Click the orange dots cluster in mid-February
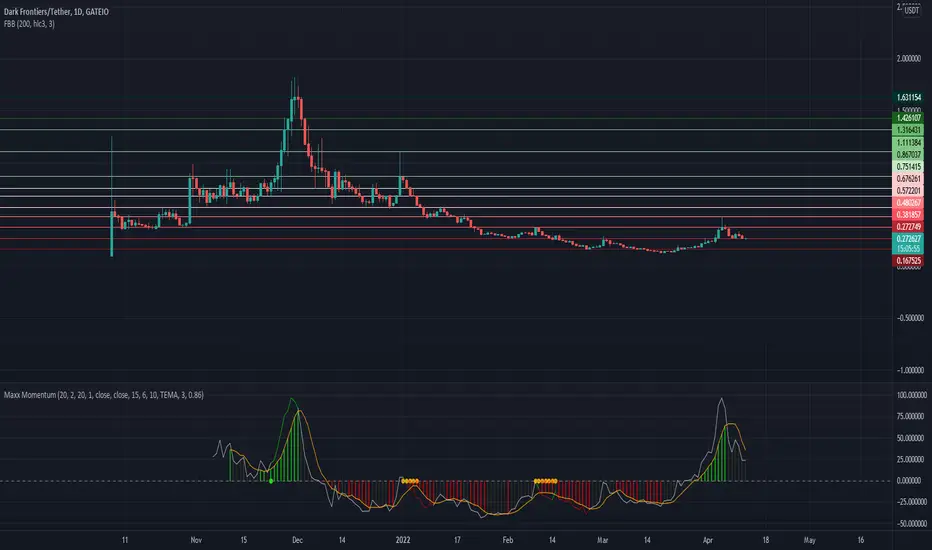932x550 pixels. point(546,480)
